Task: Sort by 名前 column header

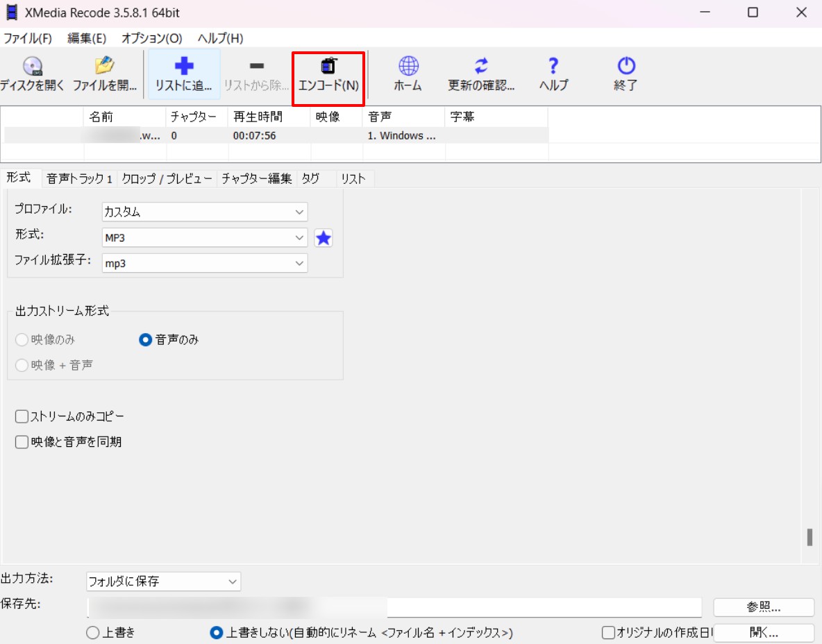Action: [125, 117]
